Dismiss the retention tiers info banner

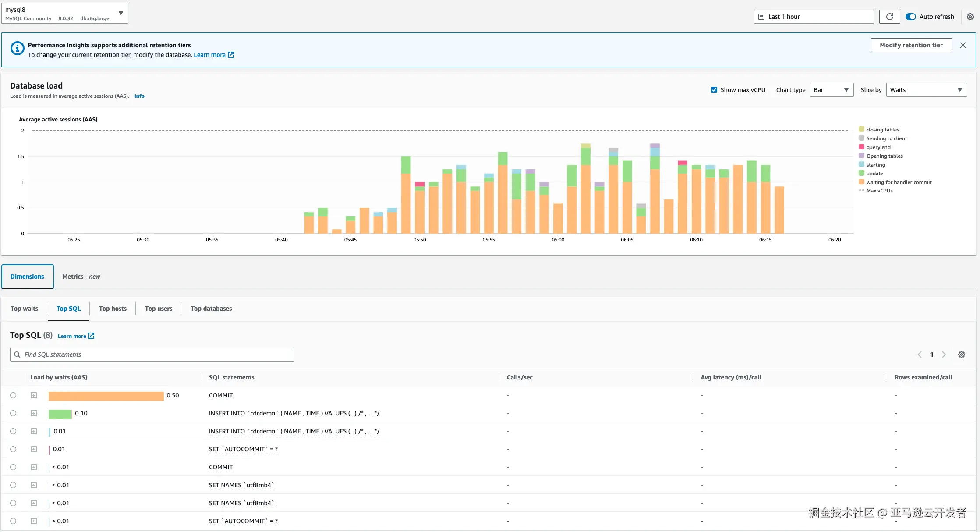pos(962,45)
